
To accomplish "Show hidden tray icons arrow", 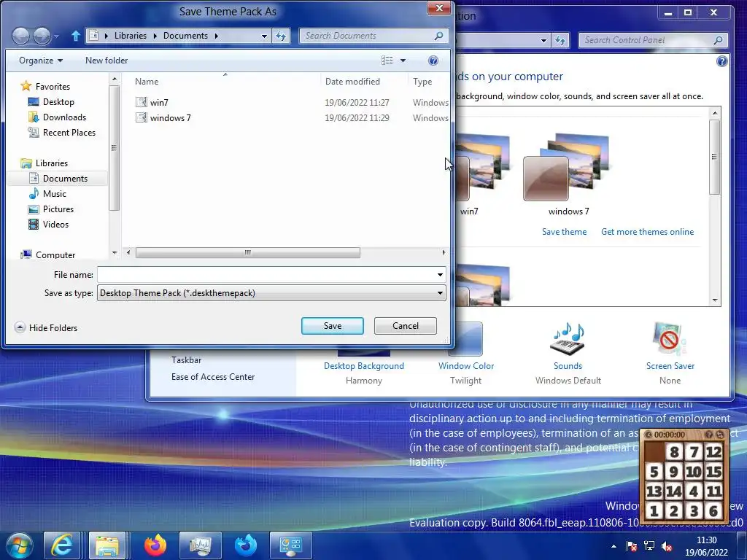I will coord(614,547).
